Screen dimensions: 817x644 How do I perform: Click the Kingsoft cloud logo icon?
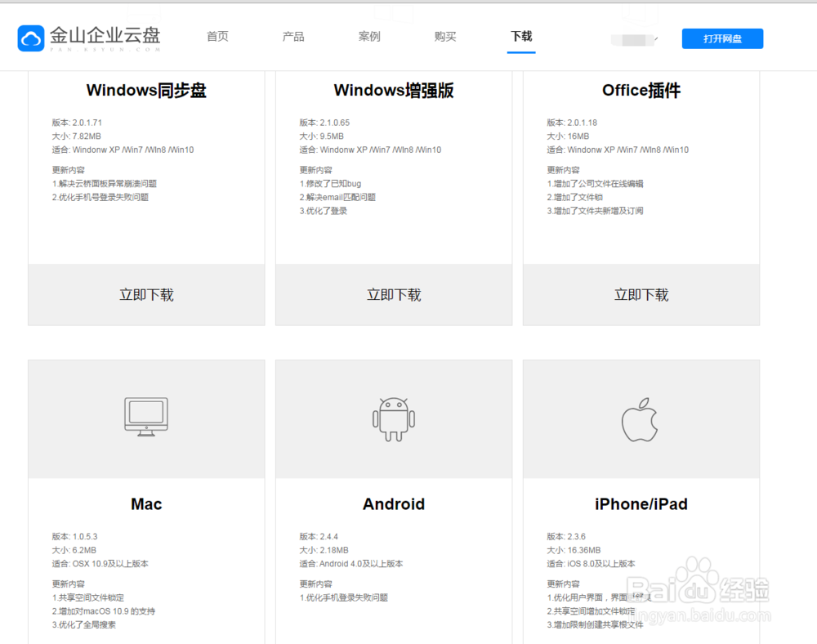click(31, 38)
